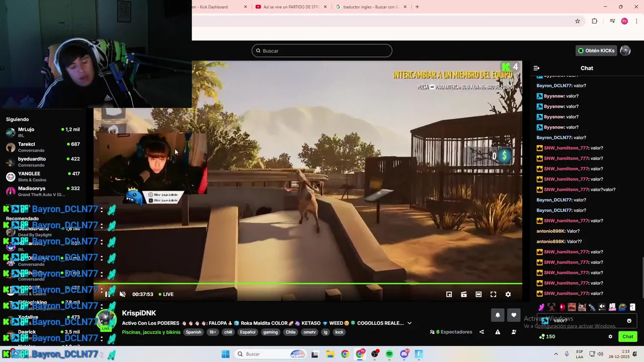Viewport: 644px width, 362px height.
Task: Open the Kick profile avatar menu
Action: pyautogui.click(x=625, y=51)
